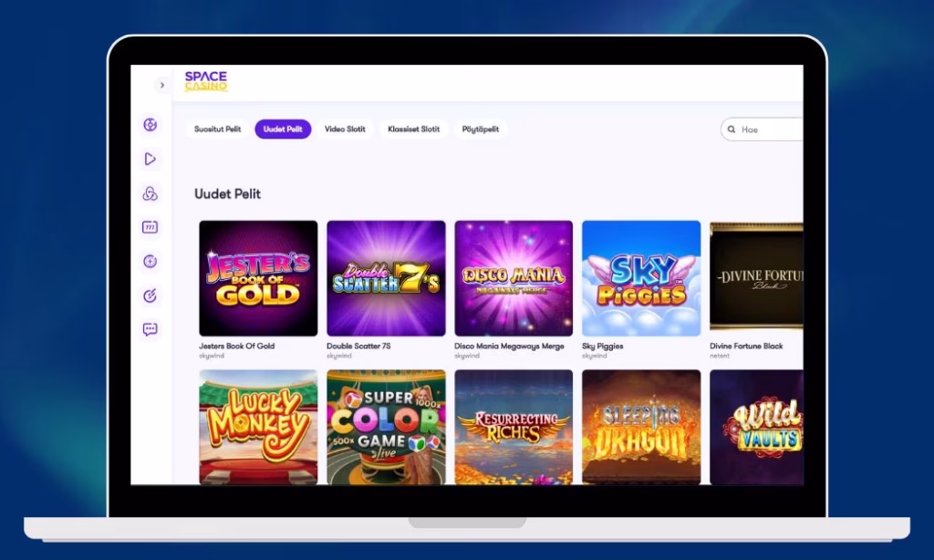This screenshot has height=560, width=934.
Task: Click the magnifier icon in search box
Action: point(732,130)
